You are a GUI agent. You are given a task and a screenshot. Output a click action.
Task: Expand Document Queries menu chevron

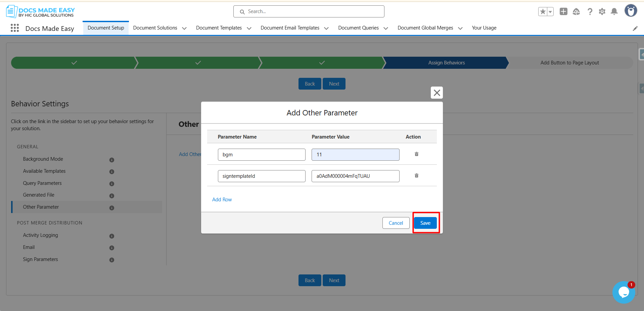click(386, 29)
